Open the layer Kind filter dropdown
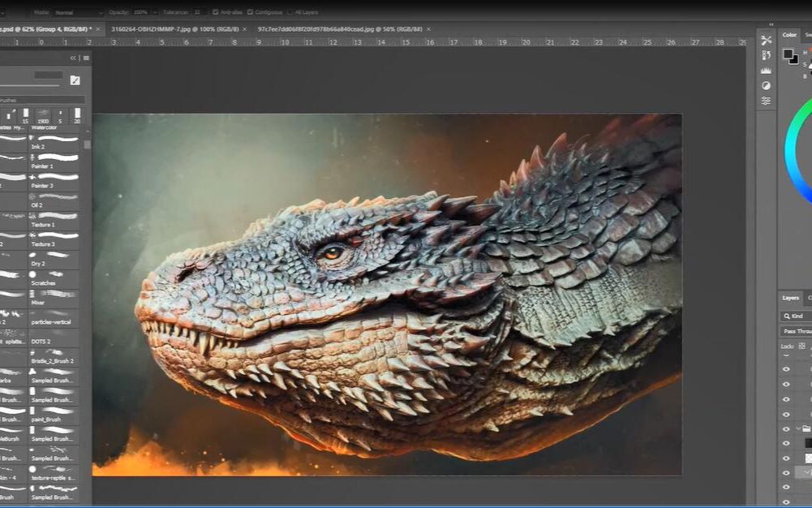This screenshot has height=508, width=812. 798,316
